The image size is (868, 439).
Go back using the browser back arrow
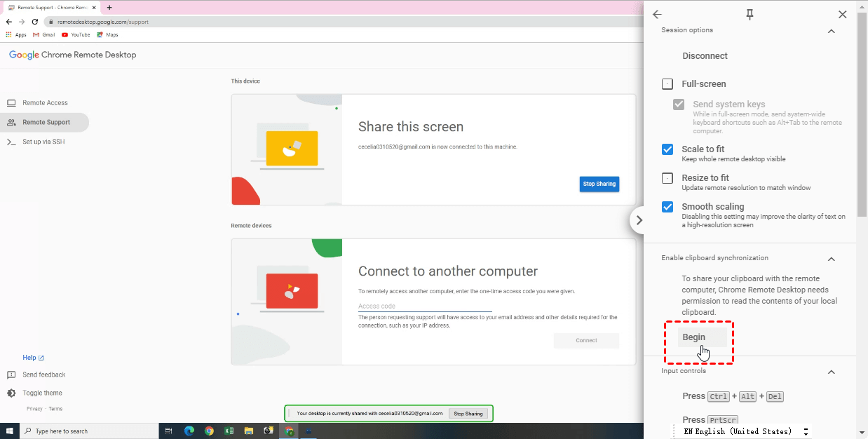pos(9,22)
